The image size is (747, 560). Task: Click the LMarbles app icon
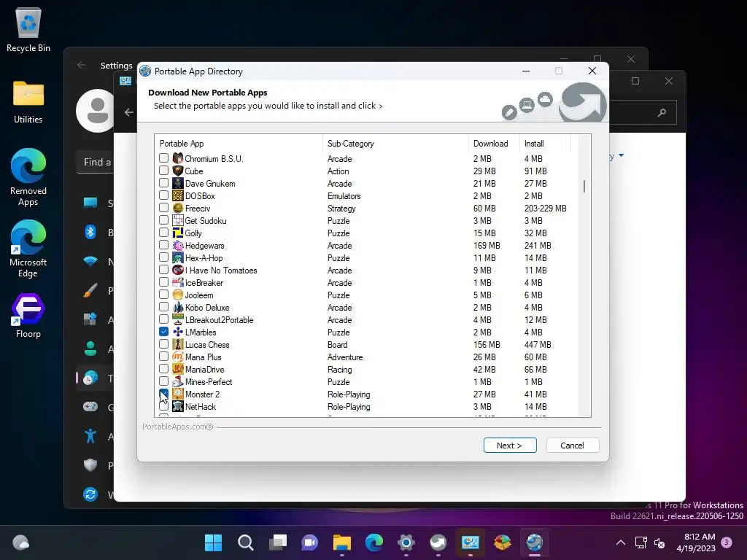coord(178,332)
